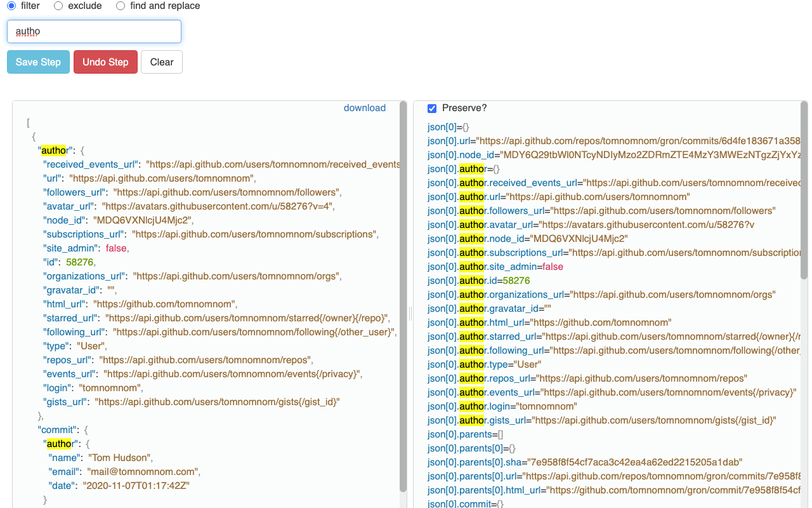Viewport: 812px width, 508px height.
Task: Click the json[0].author.gists_url line
Action: 602,420
